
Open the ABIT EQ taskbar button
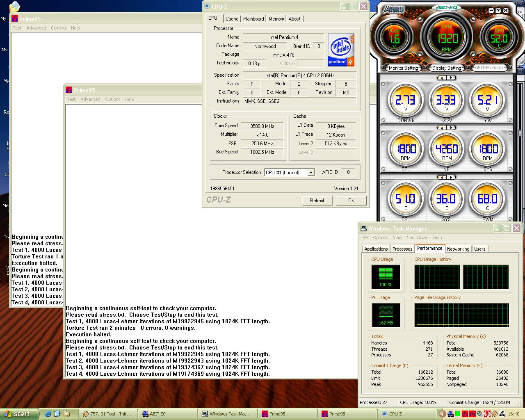(x=167, y=414)
